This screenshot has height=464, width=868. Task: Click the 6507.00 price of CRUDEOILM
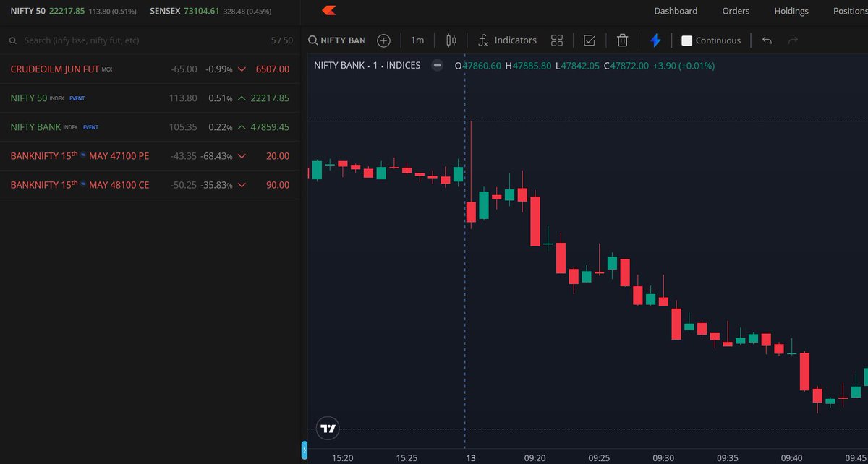pyautogui.click(x=273, y=69)
